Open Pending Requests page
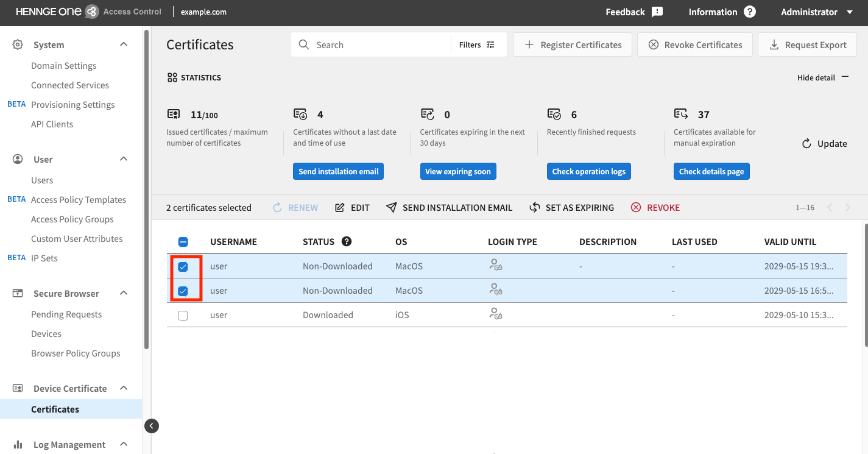Viewport: 868px width, 454px height. tap(66, 314)
